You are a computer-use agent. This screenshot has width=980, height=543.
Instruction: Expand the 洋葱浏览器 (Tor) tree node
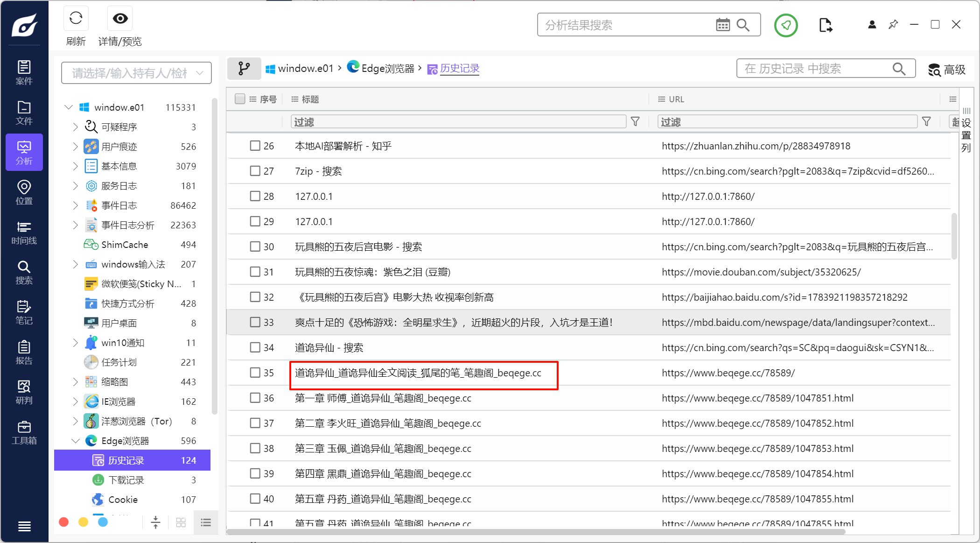76,421
